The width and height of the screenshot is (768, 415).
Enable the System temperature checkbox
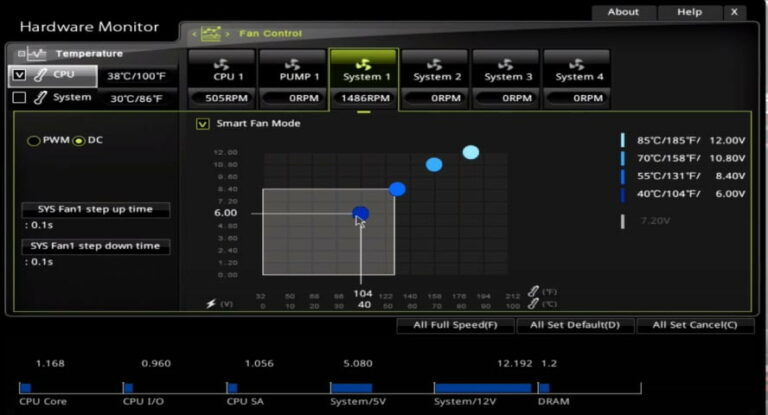19,98
